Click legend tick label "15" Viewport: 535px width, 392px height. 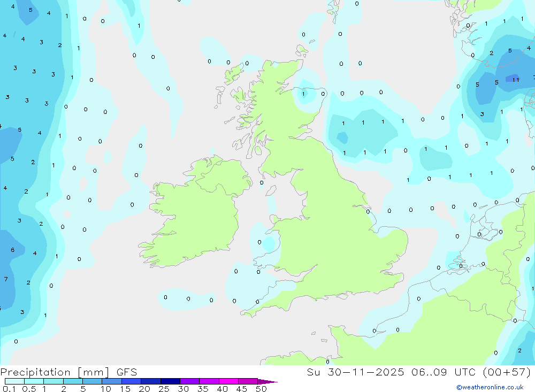tap(125, 389)
